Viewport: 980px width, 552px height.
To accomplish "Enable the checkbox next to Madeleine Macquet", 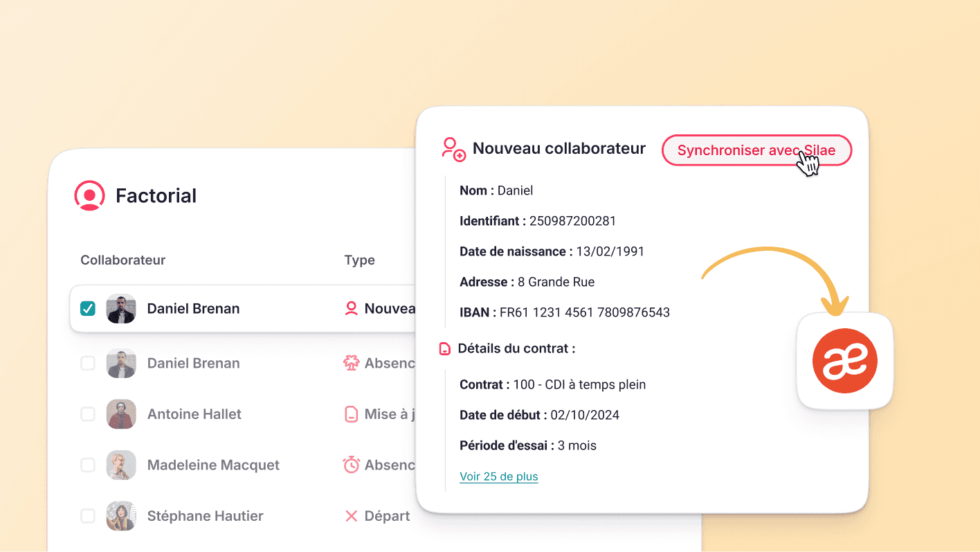I will [x=87, y=465].
